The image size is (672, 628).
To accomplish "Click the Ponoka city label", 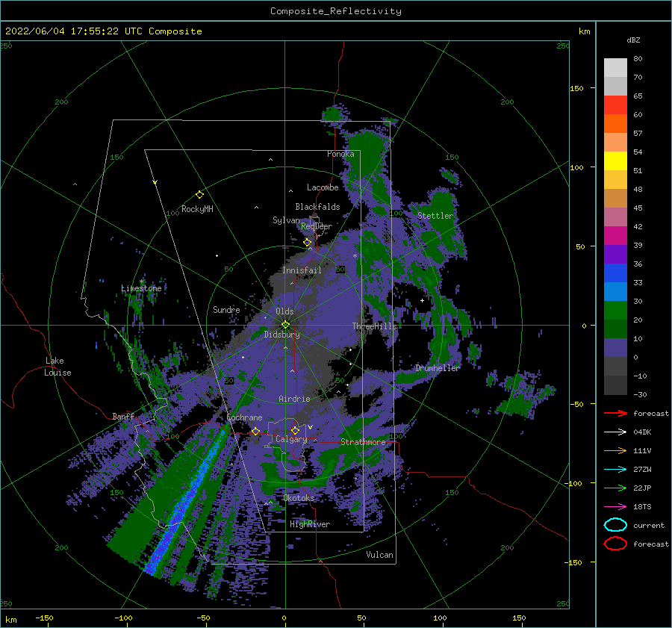I will [x=340, y=154].
